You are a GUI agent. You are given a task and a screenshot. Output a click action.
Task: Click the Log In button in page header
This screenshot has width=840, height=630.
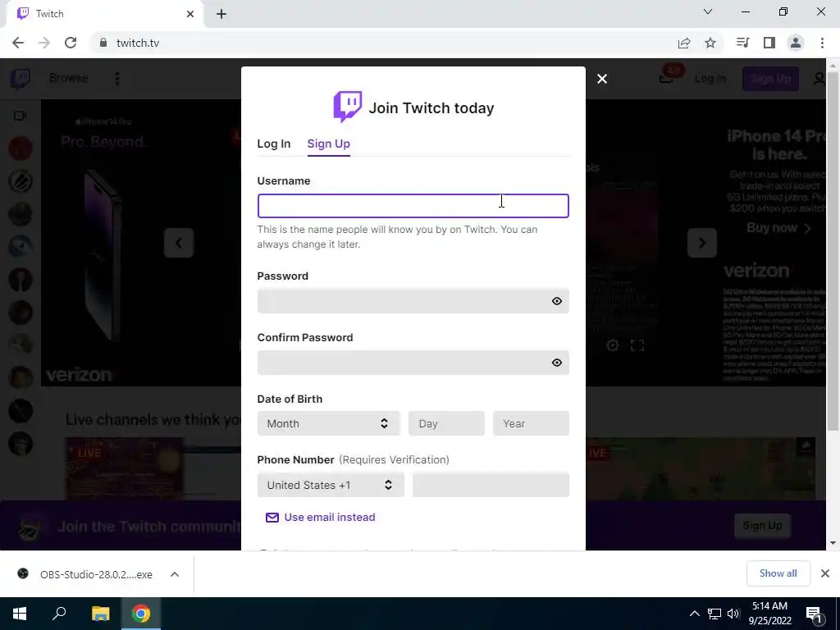coord(710,79)
